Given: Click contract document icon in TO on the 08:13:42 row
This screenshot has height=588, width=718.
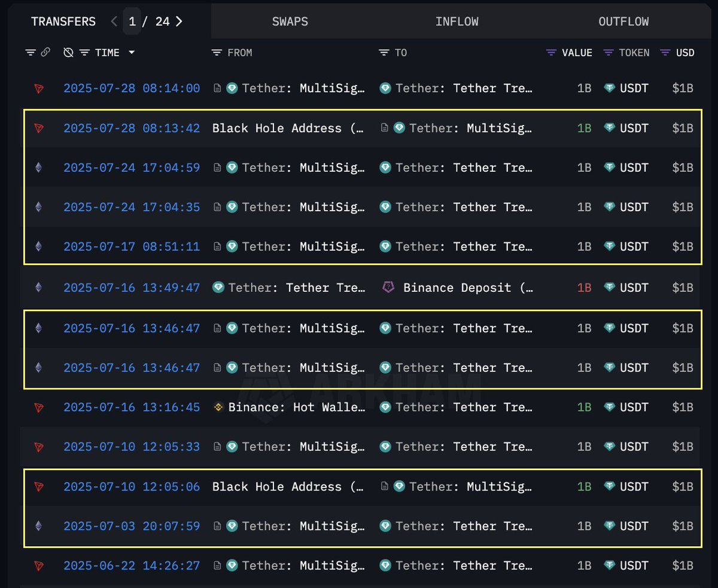Looking at the screenshot, I should (x=385, y=128).
